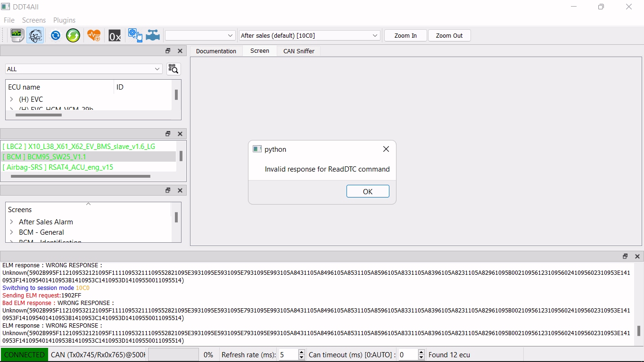Expand the After Sales Alarm screens entry
644x362 pixels.
click(x=10, y=222)
